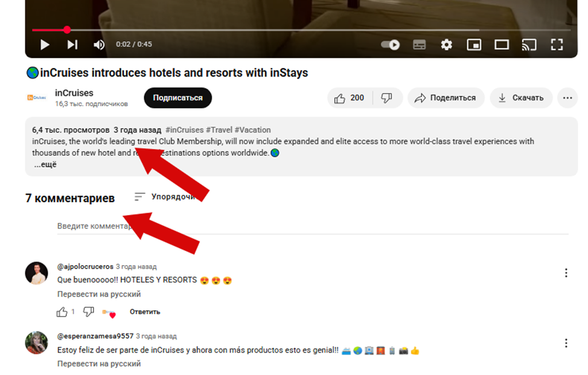This screenshot has height=375, width=588.
Task: Reply to ajpolocruceros with Ответить
Action: (x=145, y=312)
